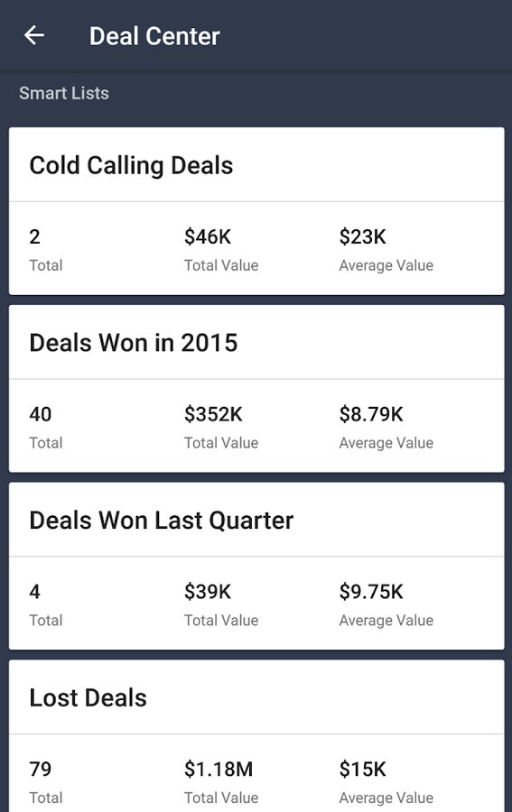
Task: Tap the Smart Lists section label
Action: pos(64,93)
